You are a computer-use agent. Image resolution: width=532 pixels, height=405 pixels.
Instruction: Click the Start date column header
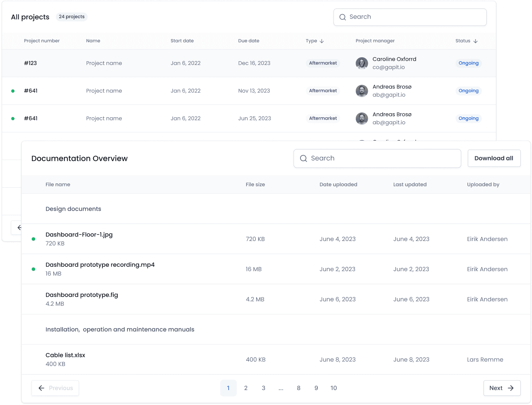pyautogui.click(x=182, y=41)
